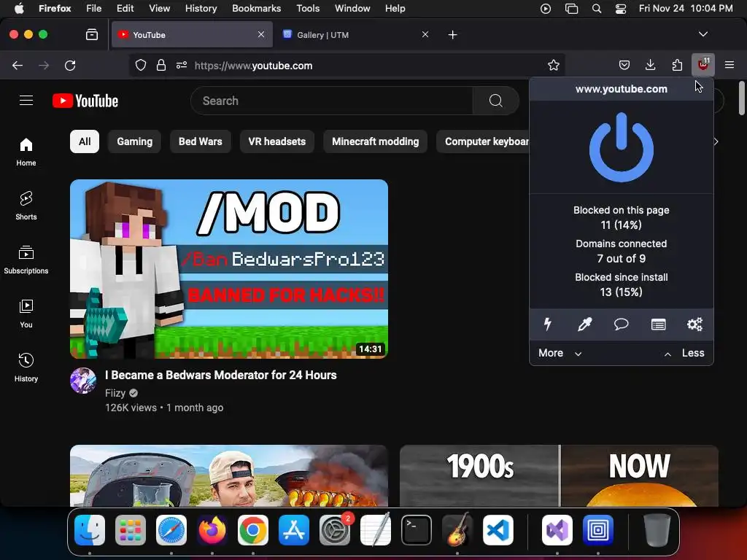Viewport: 747px width, 560px height.
Task: Close the Gallery | UTM tab
Action: tap(425, 34)
